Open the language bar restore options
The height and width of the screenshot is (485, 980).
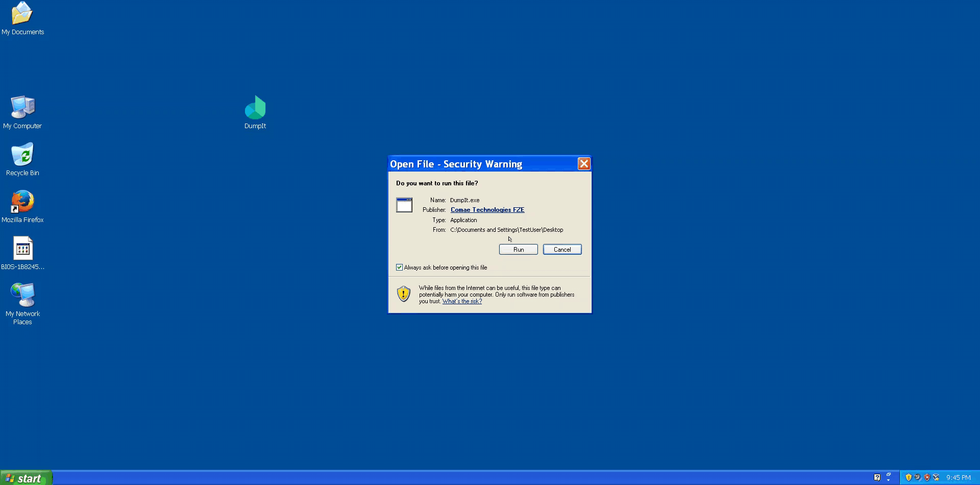(x=889, y=474)
